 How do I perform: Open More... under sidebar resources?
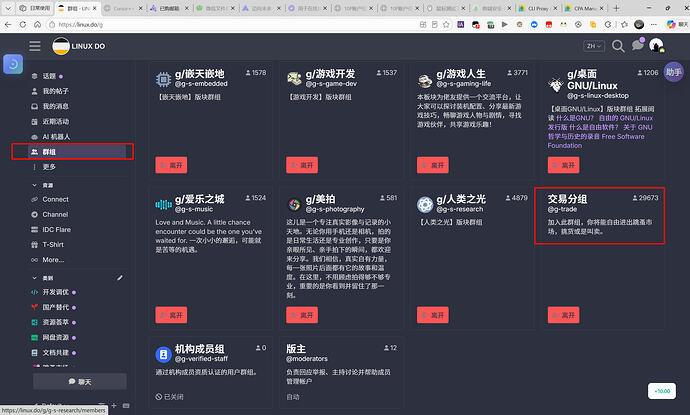coord(53,260)
